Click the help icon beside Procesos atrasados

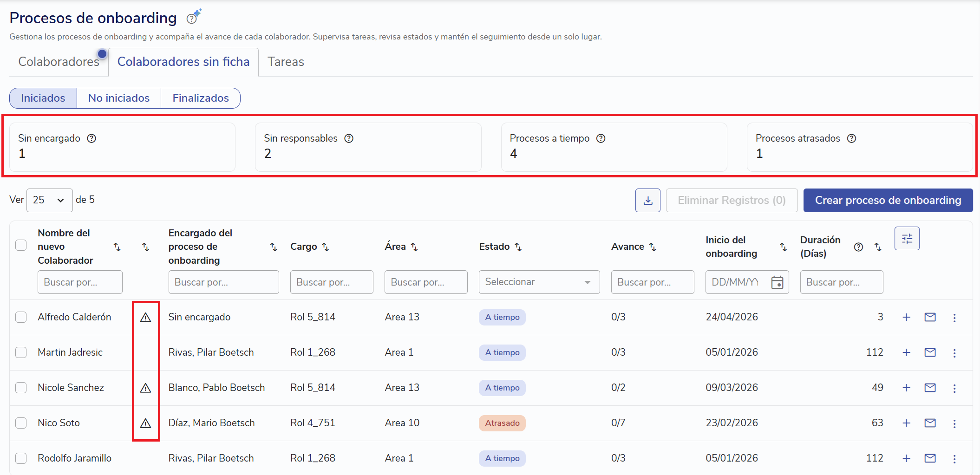pyautogui.click(x=851, y=138)
